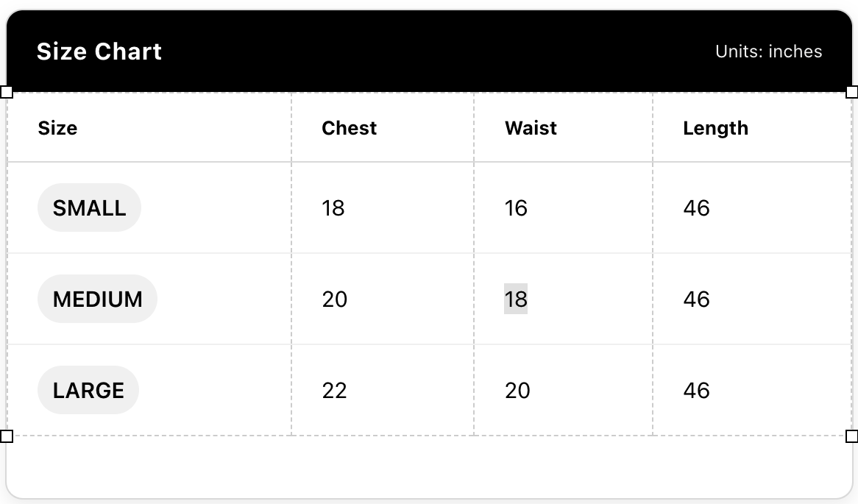Click the Medium row chest value
The width and height of the screenshot is (858, 504).
pyautogui.click(x=335, y=299)
